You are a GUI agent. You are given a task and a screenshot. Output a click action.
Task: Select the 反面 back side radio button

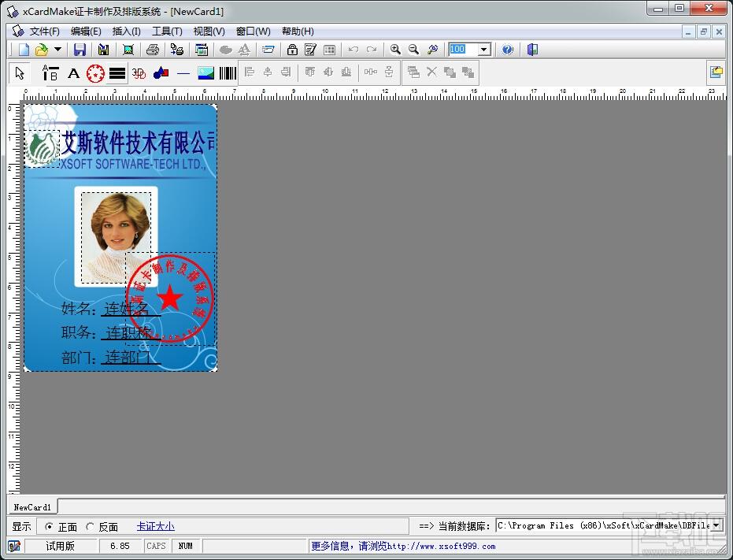click(x=91, y=527)
